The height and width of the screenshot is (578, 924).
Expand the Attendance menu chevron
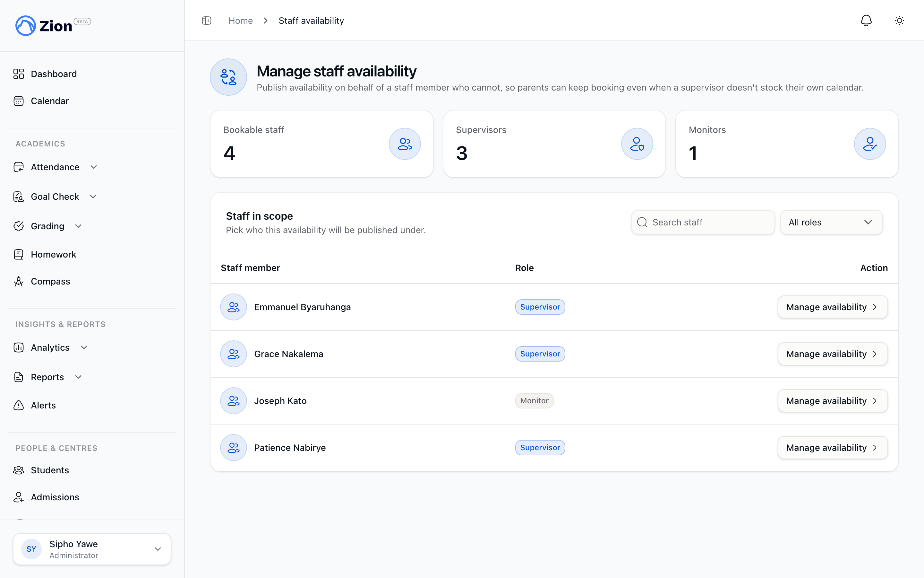tap(94, 167)
